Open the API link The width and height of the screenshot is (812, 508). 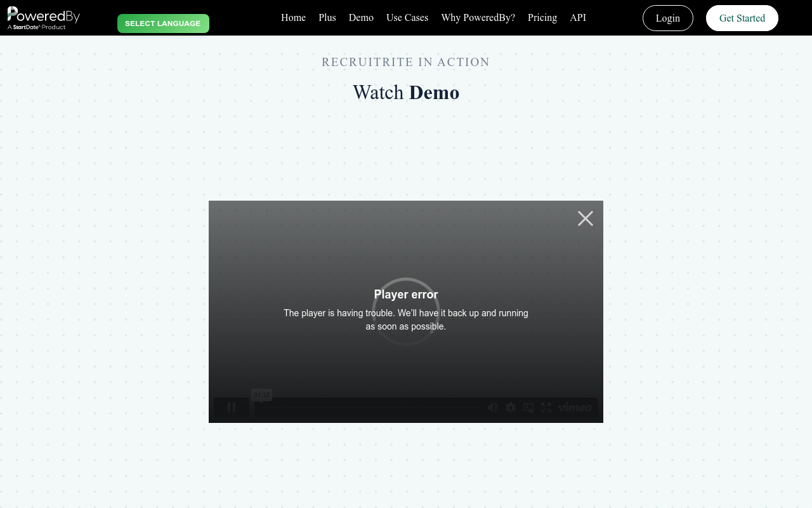pos(578,18)
